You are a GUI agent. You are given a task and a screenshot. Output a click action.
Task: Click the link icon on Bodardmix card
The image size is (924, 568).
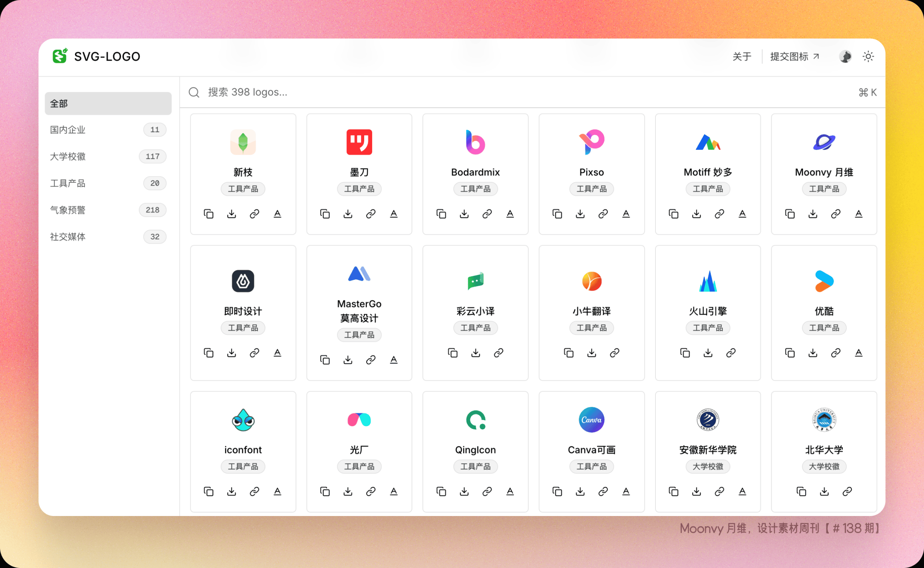[487, 214]
